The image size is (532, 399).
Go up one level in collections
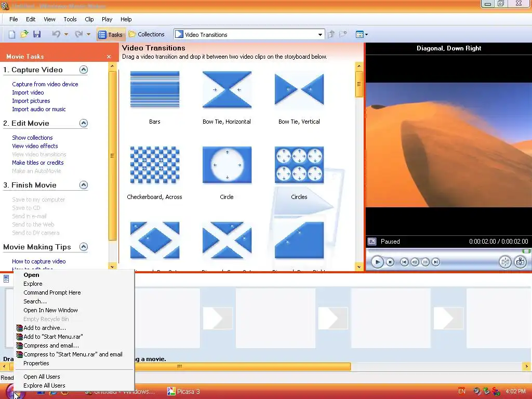pyautogui.click(x=331, y=34)
